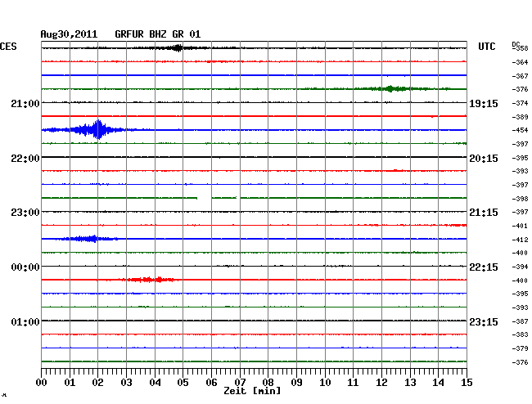The height and width of the screenshot is (404, 532).
Task: Click the UTC time zone header
Action: [486, 47]
